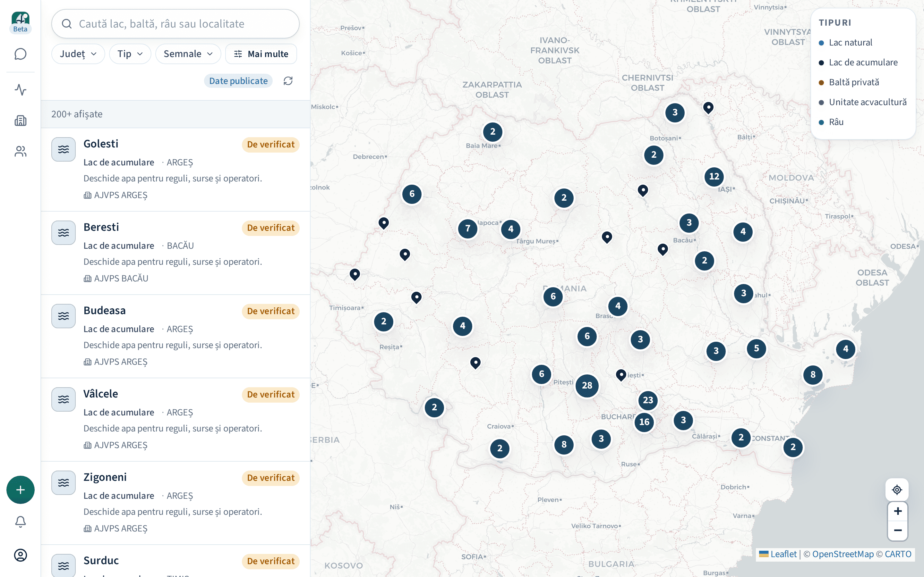Open the organizations building sidebar icon
This screenshot has width=924, height=577.
[20, 121]
